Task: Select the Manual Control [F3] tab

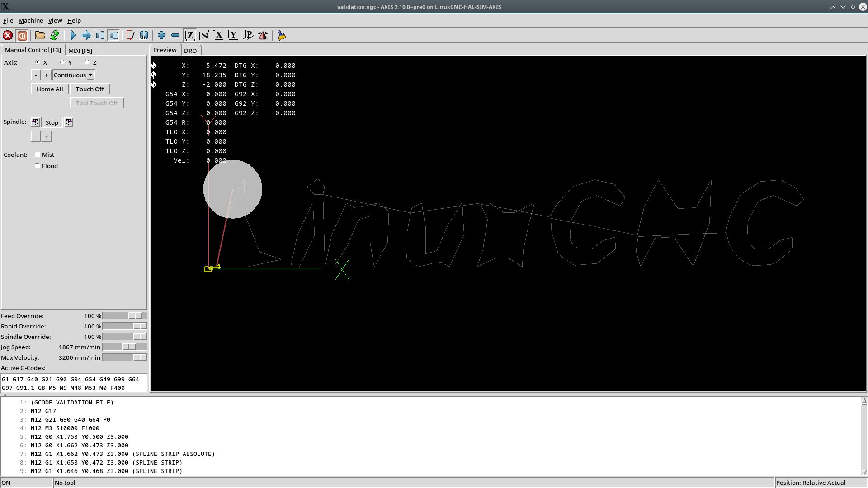Action: [33, 50]
